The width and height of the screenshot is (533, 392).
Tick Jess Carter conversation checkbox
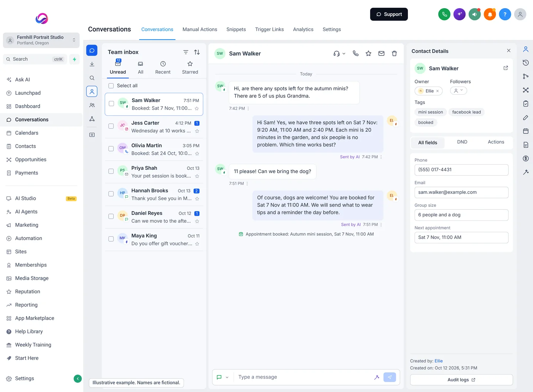point(111,126)
